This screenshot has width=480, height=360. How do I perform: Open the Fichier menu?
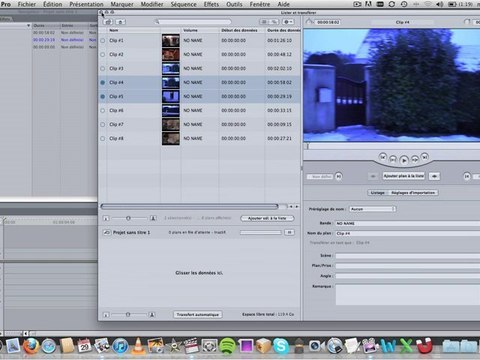[27, 4]
